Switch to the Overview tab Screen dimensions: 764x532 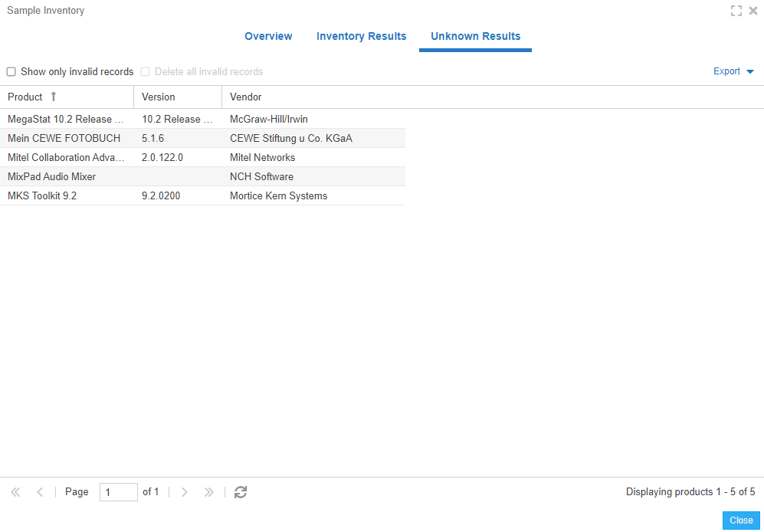(268, 36)
